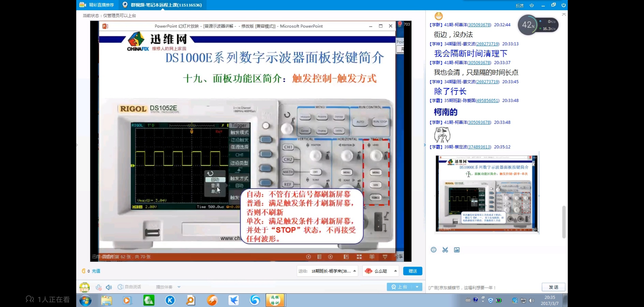Click user ID link 305093678

479,25
